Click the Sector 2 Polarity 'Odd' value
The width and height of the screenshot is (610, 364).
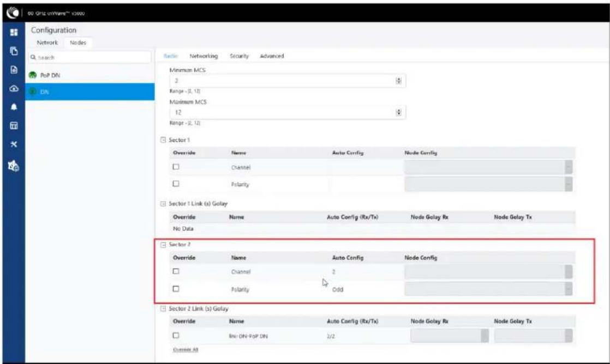pos(338,289)
